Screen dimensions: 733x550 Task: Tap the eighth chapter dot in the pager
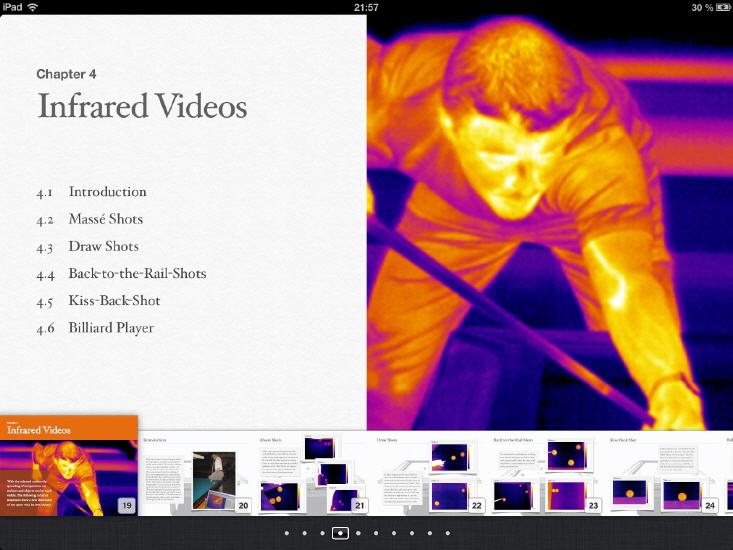411,533
